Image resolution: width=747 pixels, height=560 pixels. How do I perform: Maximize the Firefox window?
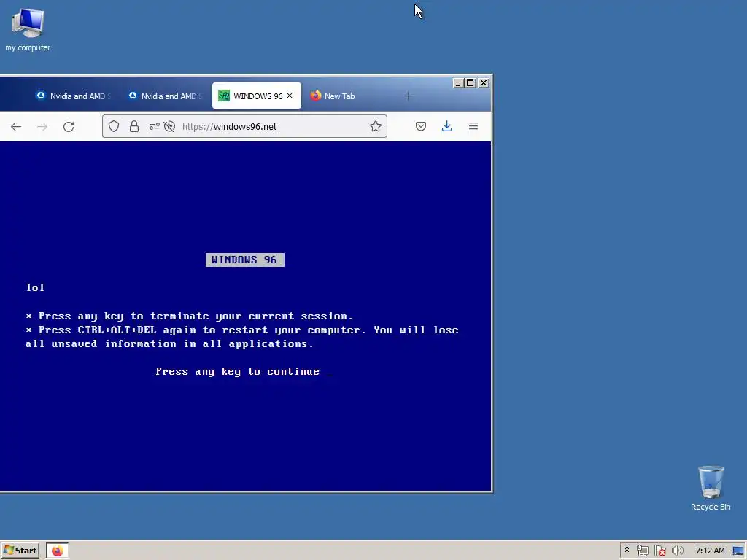pos(471,83)
